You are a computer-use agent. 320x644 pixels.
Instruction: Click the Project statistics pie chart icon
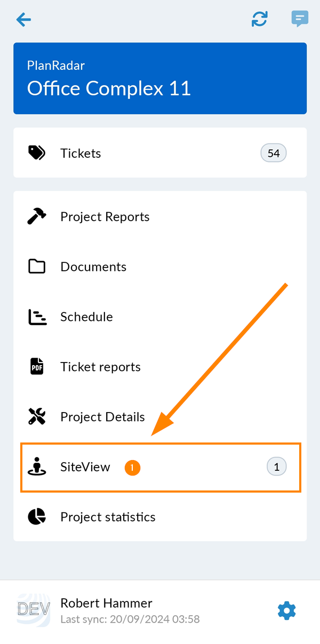pyautogui.click(x=37, y=517)
